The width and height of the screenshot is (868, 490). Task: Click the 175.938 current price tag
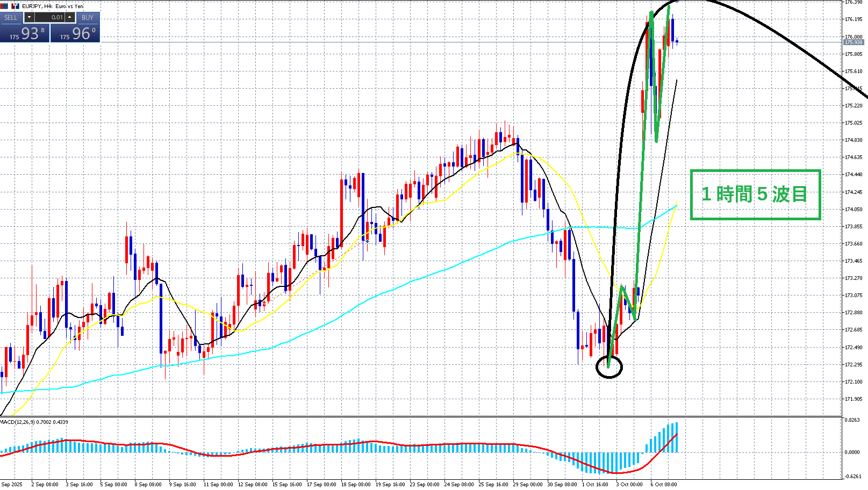(x=853, y=42)
